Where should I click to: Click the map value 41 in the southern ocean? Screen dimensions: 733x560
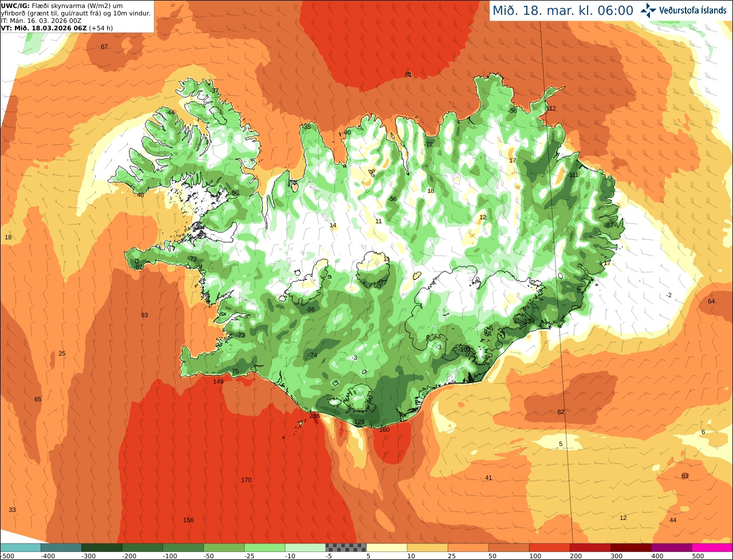[x=488, y=478]
